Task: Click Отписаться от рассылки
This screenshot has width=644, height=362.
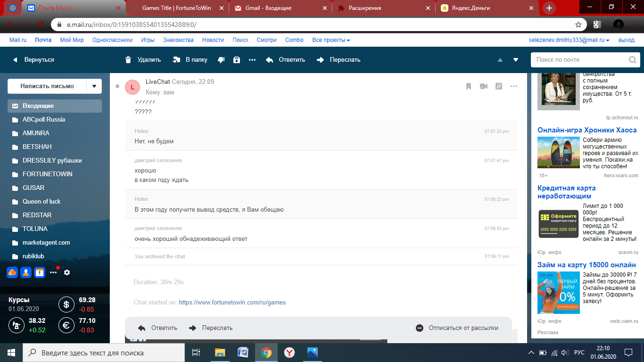Action: (x=457, y=328)
